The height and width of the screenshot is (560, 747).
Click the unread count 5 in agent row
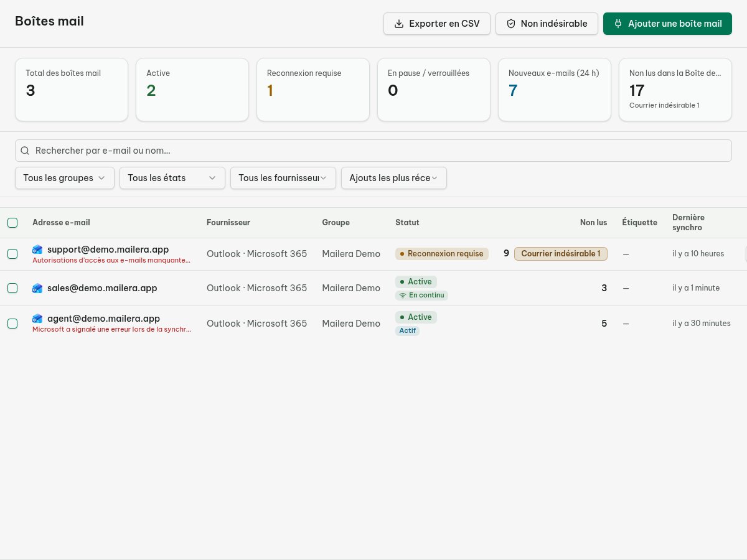pos(604,324)
